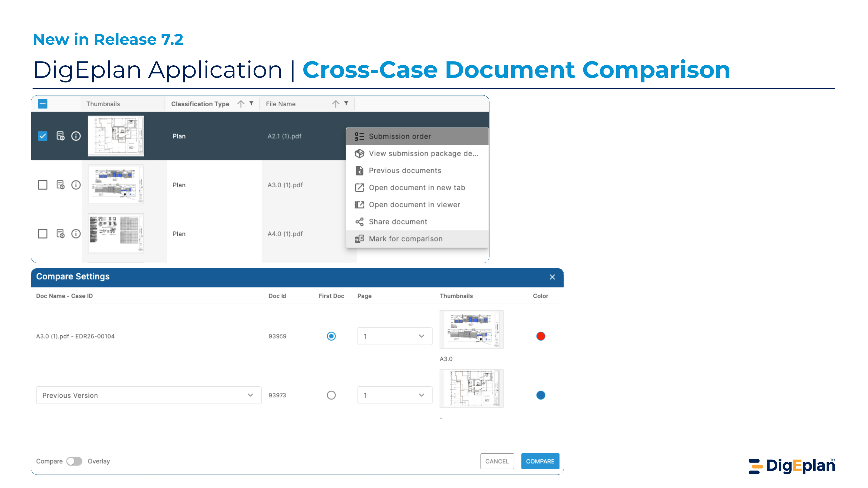
Task: Open the info icon for A3.0 (1).pdf
Action: (x=76, y=185)
